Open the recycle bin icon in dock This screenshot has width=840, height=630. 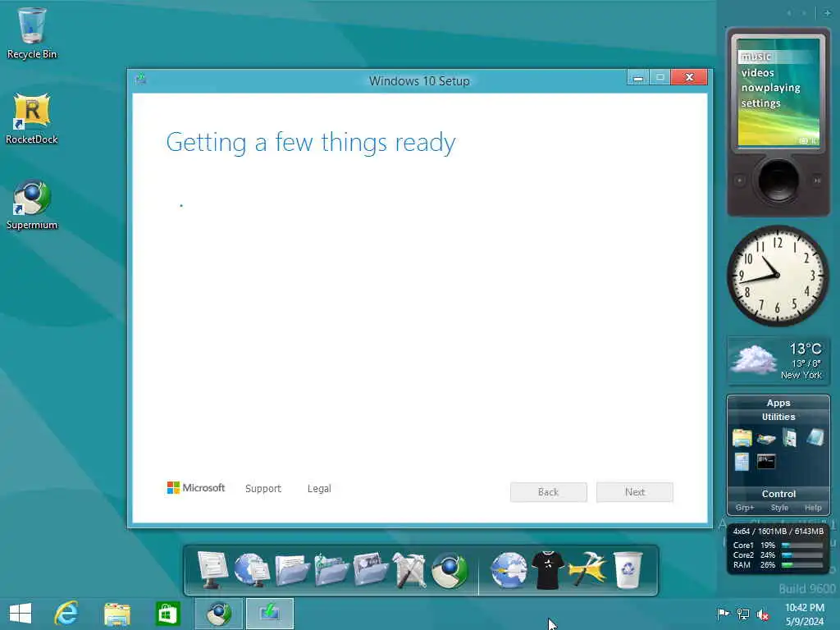click(628, 570)
